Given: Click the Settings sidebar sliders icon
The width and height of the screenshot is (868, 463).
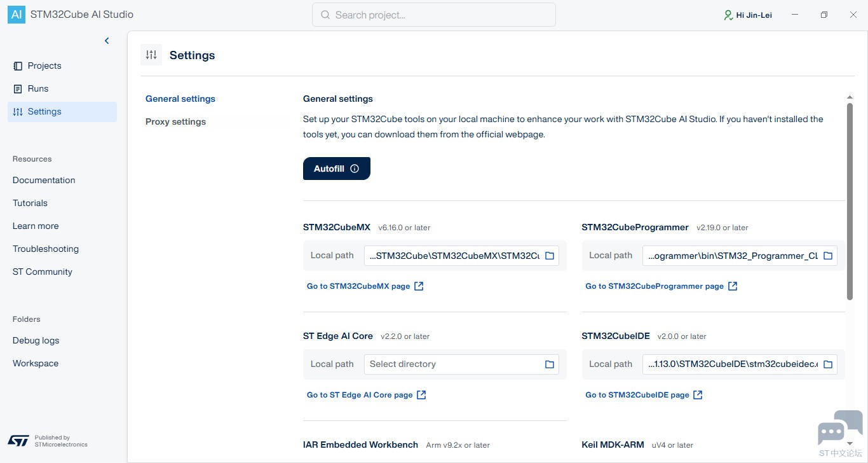Looking at the screenshot, I should pos(18,111).
